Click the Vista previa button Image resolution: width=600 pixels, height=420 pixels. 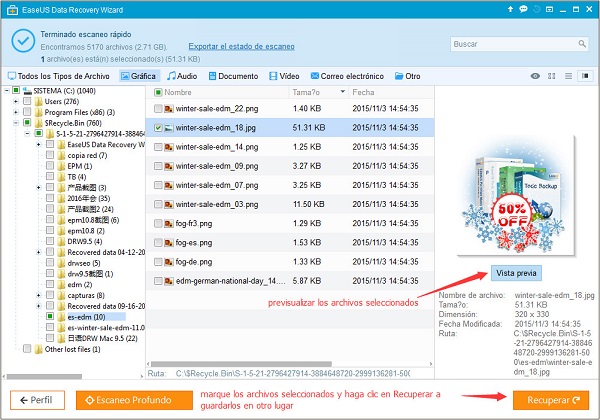coord(518,273)
